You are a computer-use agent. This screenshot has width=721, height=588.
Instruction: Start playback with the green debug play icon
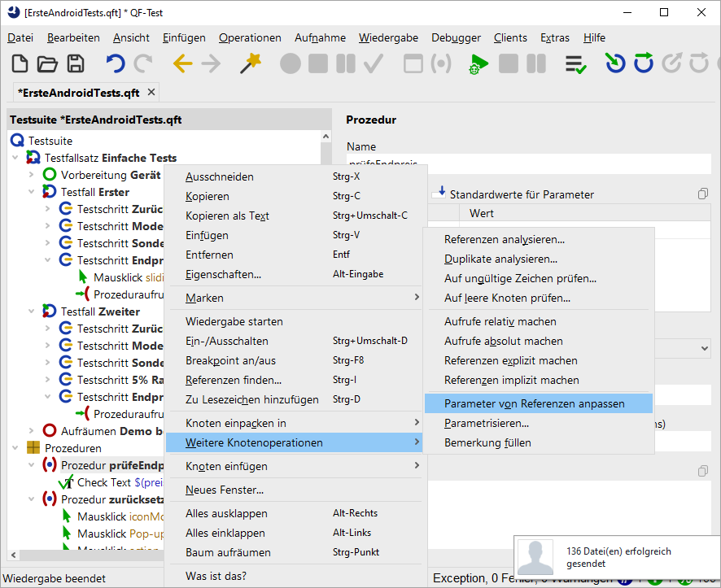click(478, 64)
